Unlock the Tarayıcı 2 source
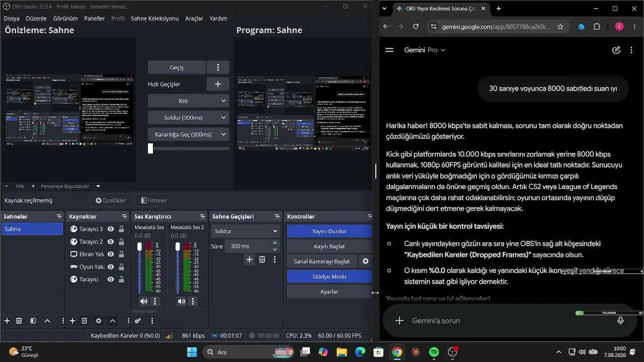 121,242
